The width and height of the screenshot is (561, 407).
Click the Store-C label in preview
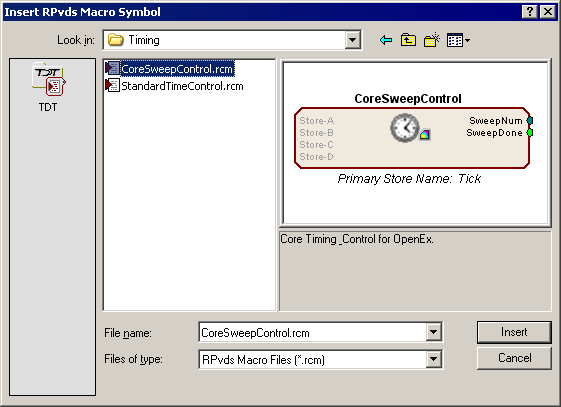[x=317, y=145]
